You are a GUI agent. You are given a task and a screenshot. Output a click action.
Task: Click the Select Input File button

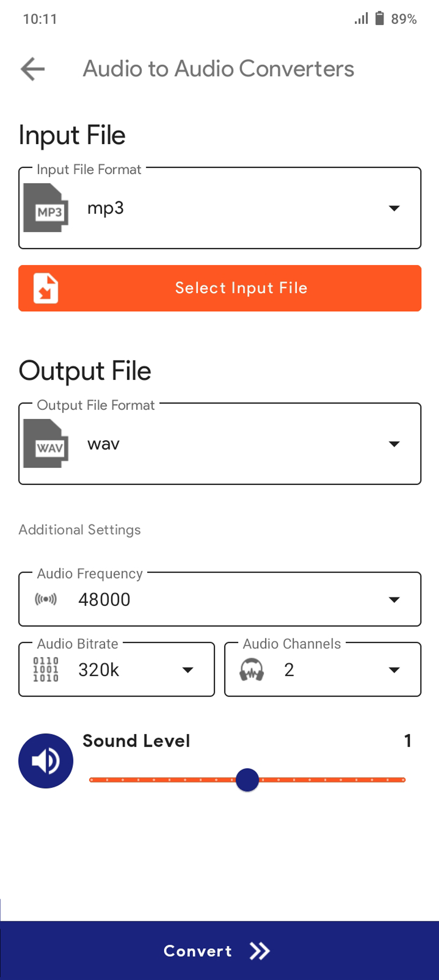click(x=220, y=288)
